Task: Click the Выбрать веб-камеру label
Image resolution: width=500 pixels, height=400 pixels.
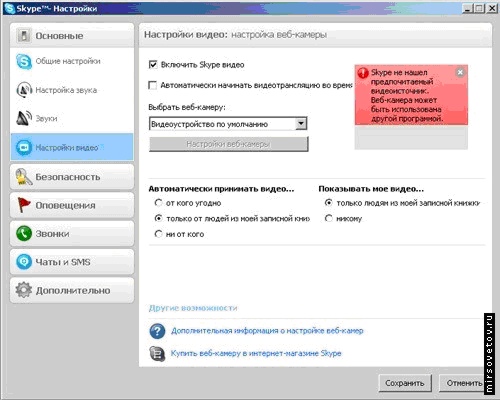Action: [187, 107]
